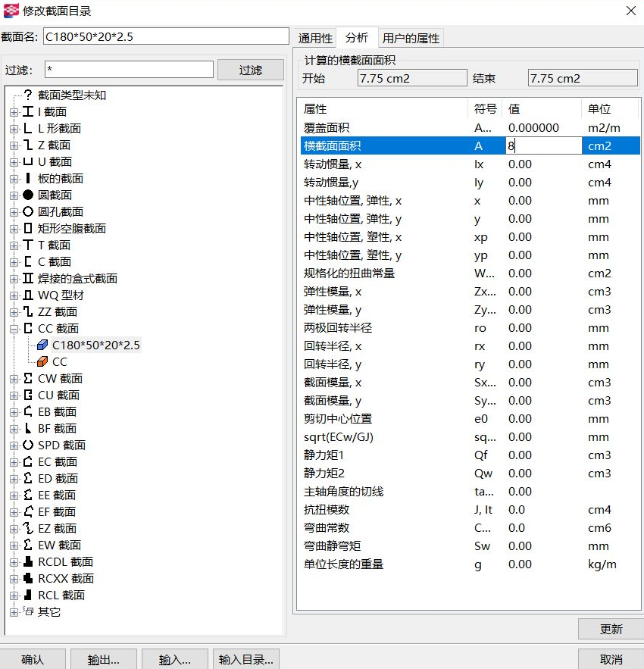Select the ZZ 截面 profile icon
Viewport: 644px width, 669px height.
[28, 311]
